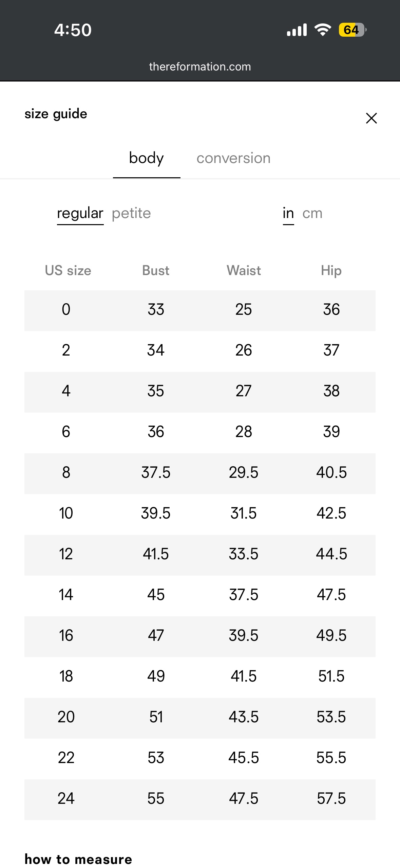Tap the Hip column header
This screenshot has width=400, height=868.
(x=331, y=271)
